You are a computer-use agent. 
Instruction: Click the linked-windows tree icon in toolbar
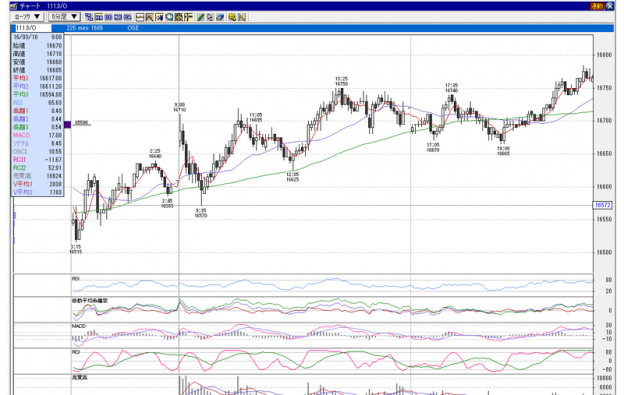tap(89, 17)
